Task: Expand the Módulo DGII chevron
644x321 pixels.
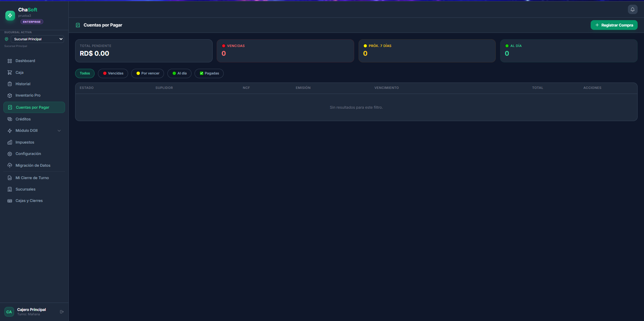Action: pyautogui.click(x=59, y=131)
